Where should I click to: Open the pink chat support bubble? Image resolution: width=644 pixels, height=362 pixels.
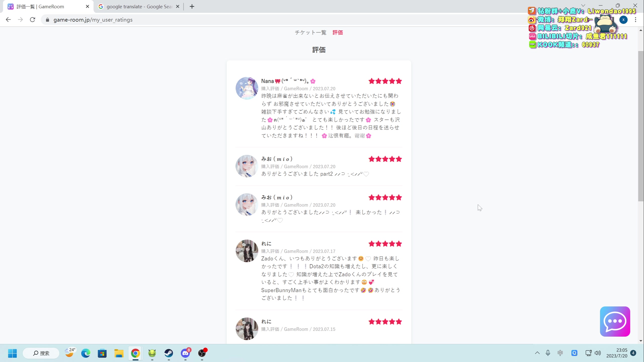(615, 321)
